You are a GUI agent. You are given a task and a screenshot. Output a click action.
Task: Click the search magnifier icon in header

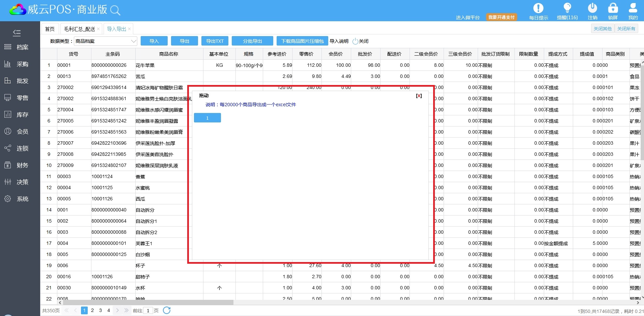coord(115,10)
